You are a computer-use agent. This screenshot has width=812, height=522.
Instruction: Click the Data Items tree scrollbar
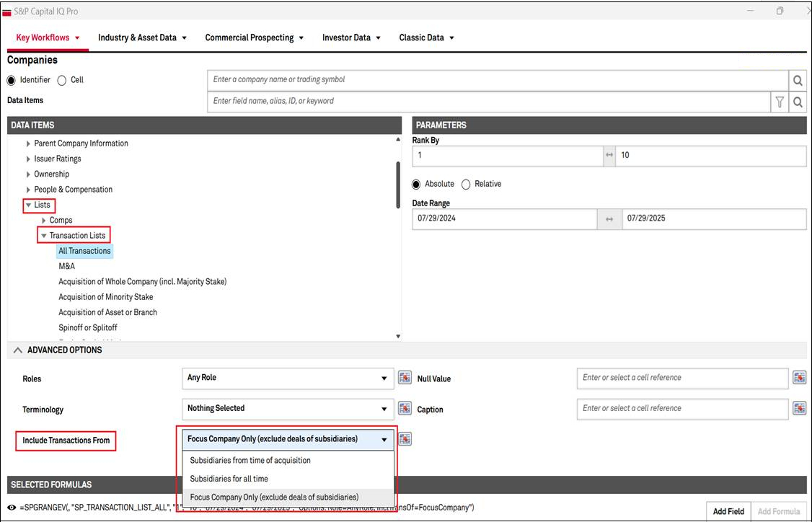click(397, 184)
